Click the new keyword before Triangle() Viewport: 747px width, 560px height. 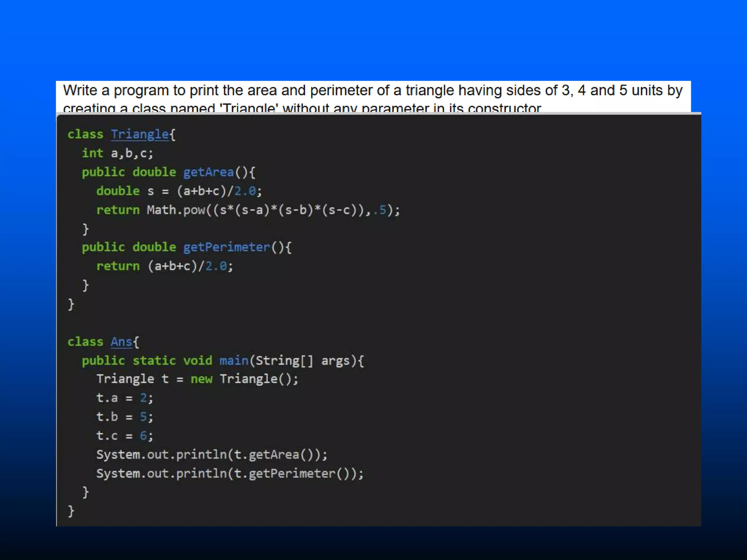pyautogui.click(x=201, y=379)
